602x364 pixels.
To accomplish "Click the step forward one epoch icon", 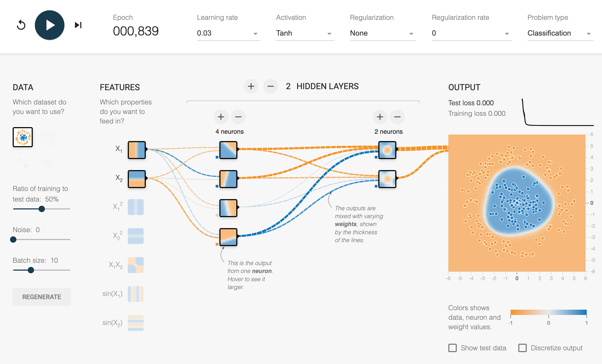I will [x=78, y=25].
